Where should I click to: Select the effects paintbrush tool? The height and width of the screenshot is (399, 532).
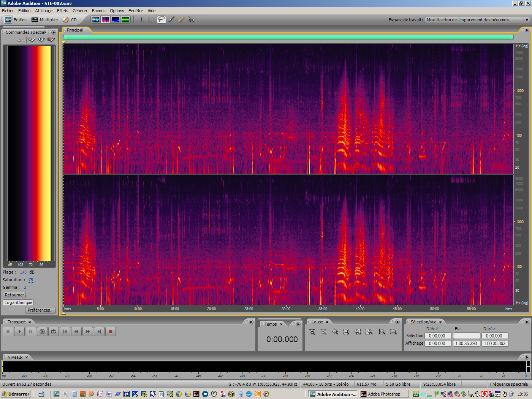(171, 19)
